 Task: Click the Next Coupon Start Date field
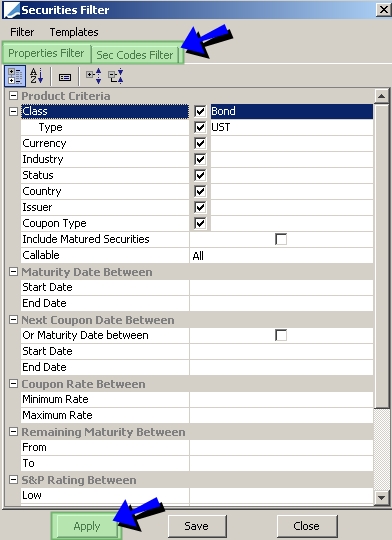(281, 352)
